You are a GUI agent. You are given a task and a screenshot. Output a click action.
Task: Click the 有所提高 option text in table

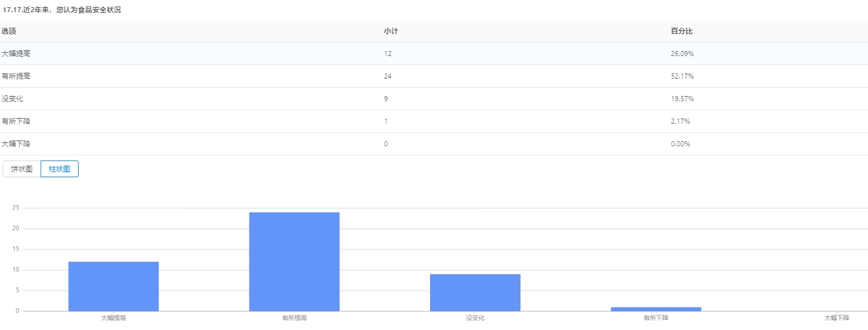coord(16,76)
